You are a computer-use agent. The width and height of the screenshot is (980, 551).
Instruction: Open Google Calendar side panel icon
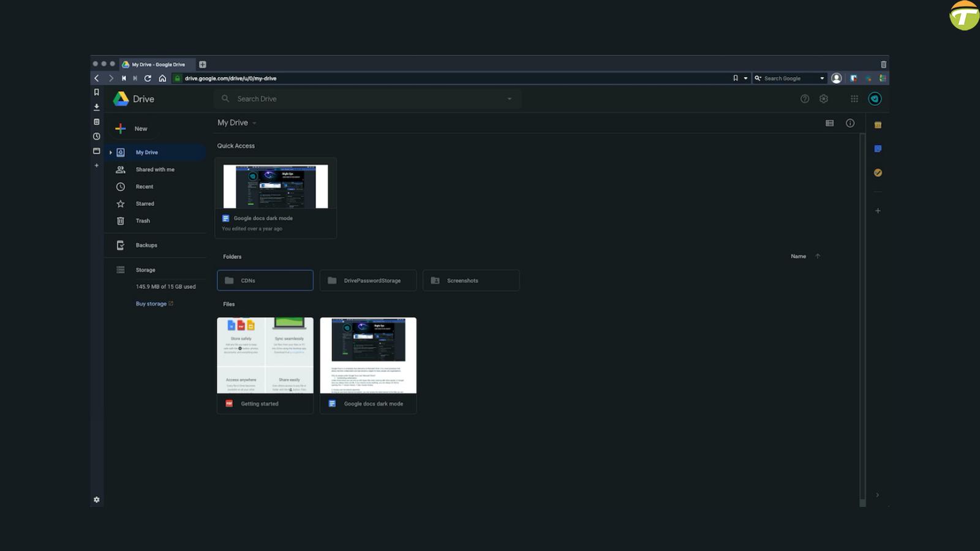tap(878, 125)
